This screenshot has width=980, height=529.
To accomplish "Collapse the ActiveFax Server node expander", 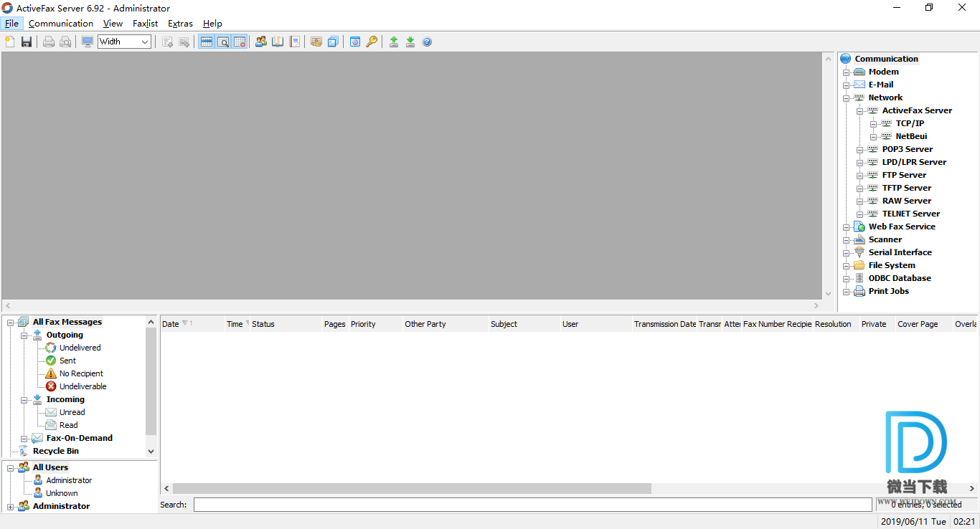I will pyautogui.click(x=860, y=110).
